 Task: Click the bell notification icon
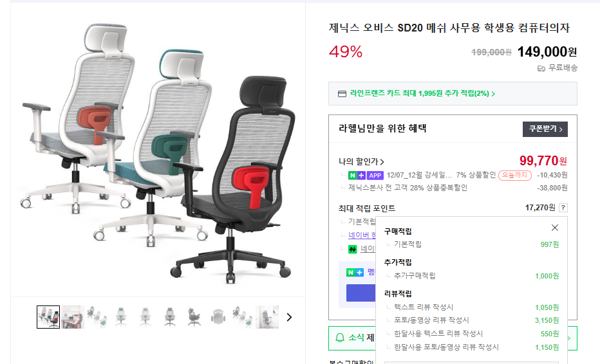(340, 338)
